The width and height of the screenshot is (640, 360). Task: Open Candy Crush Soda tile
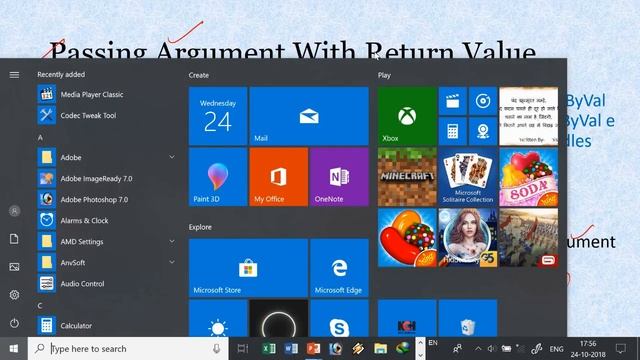tap(529, 177)
